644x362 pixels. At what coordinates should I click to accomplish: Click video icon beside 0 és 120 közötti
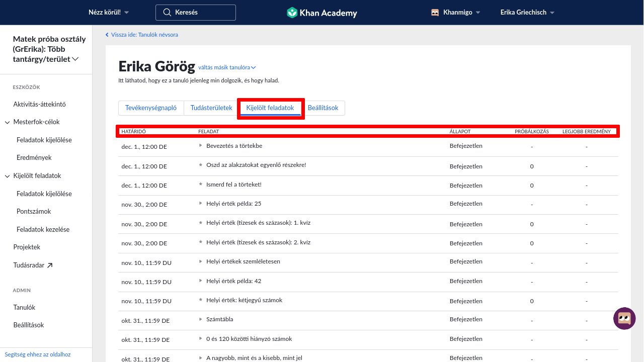click(201, 339)
